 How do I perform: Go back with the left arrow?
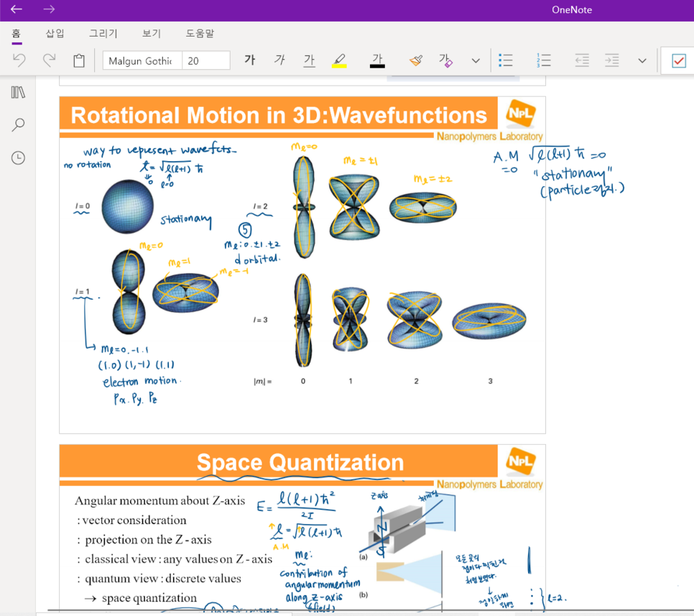[17, 9]
